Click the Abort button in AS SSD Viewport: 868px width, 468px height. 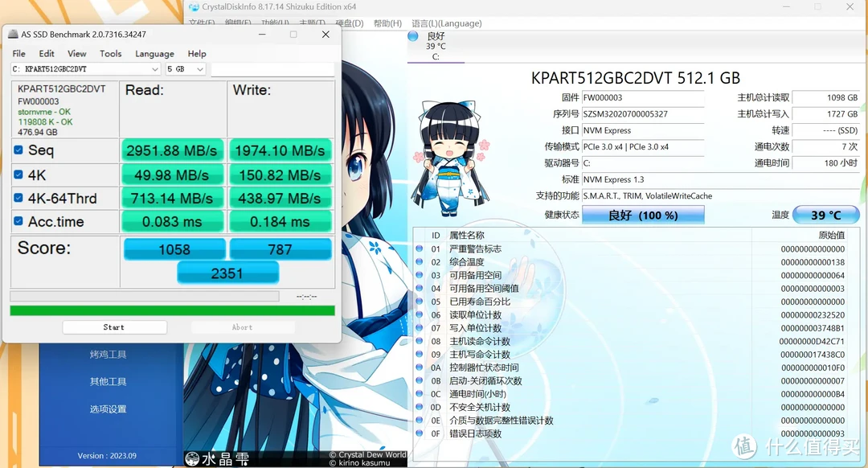coord(242,327)
